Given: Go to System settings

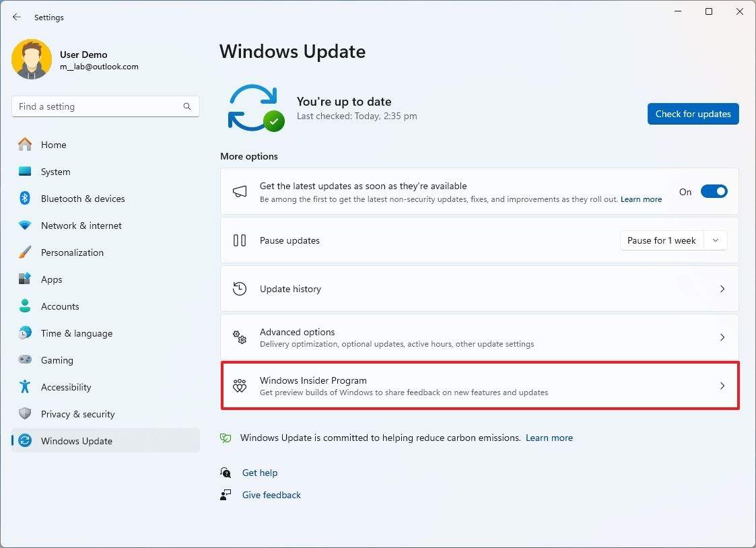Looking at the screenshot, I should point(106,172).
